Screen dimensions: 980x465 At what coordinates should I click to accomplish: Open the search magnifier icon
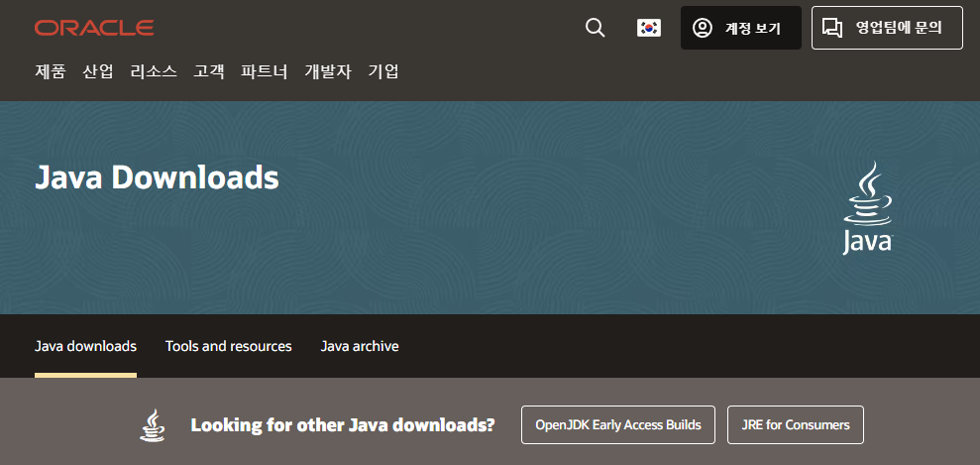[x=595, y=28]
